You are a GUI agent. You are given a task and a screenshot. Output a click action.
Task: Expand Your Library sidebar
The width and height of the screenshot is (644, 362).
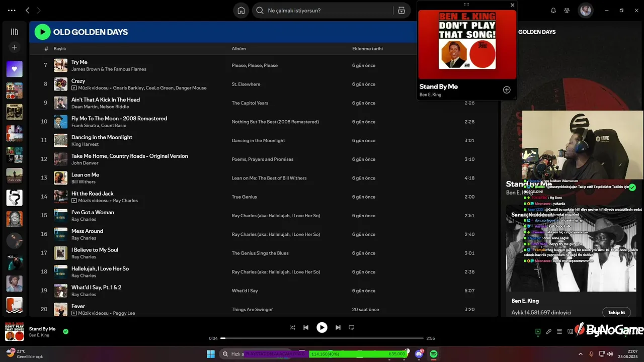point(14,32)
